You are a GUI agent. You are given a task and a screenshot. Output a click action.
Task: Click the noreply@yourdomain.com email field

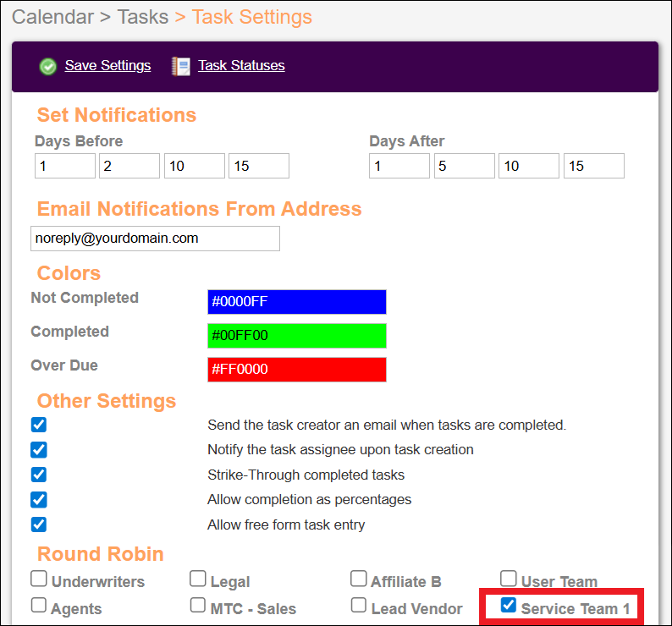[155, 239]
